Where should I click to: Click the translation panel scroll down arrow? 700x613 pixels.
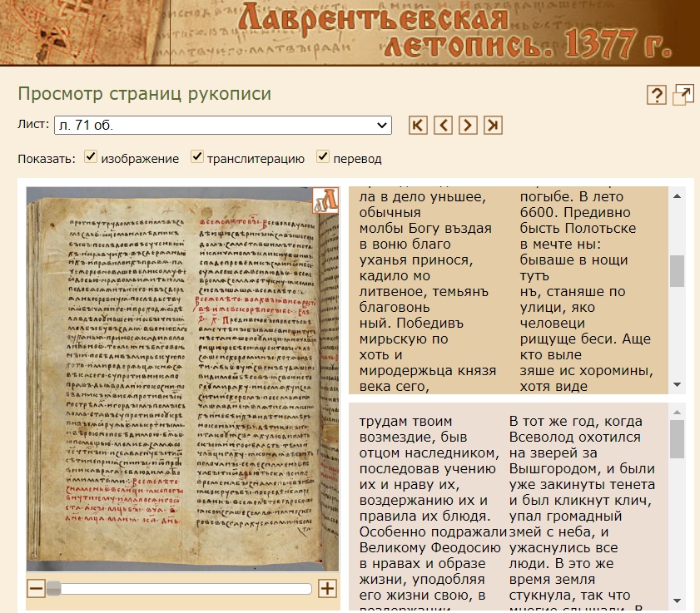(x=678, y=601)
